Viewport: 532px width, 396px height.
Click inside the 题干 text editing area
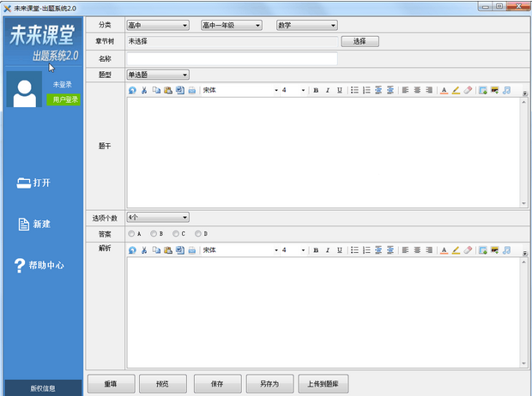[323, 153]
